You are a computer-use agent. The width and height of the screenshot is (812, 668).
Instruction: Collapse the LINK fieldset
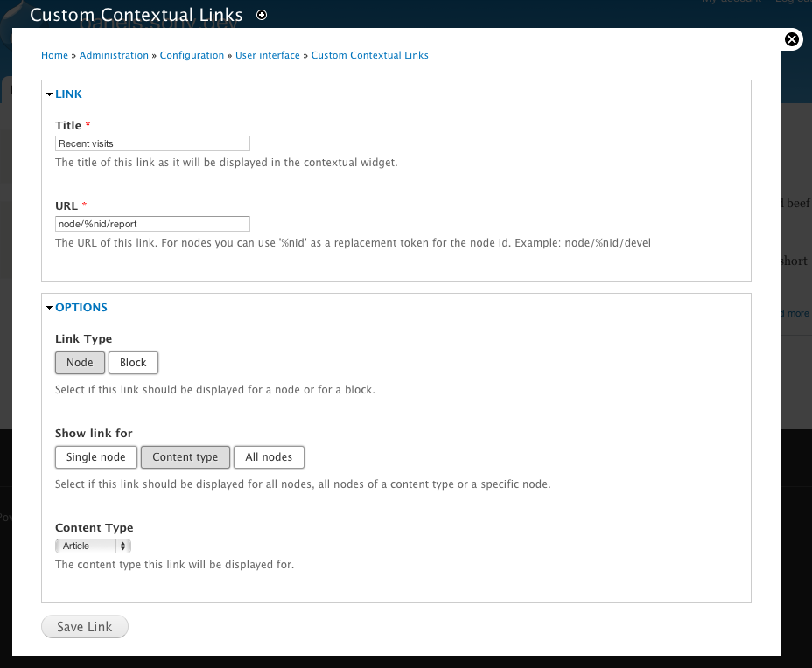70,94
